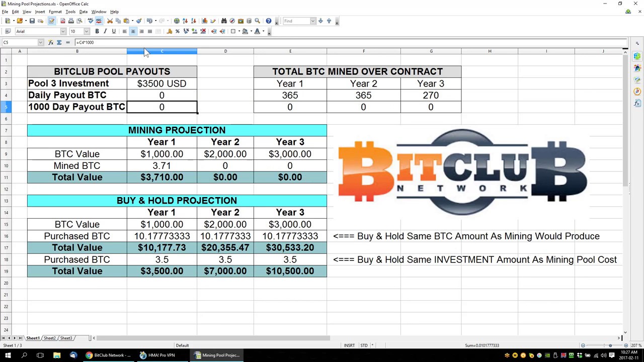Open Function Wizard icon

(x=51, y=42)
